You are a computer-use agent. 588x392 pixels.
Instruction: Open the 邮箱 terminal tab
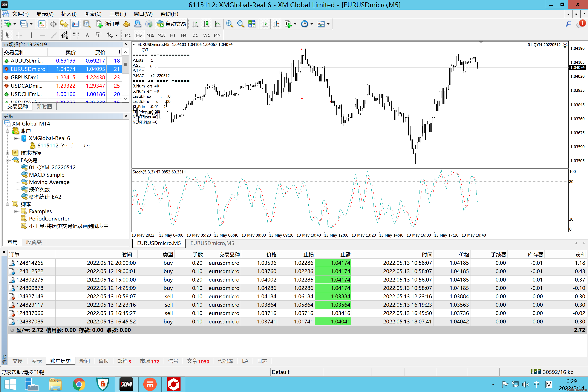pos(124,361)
